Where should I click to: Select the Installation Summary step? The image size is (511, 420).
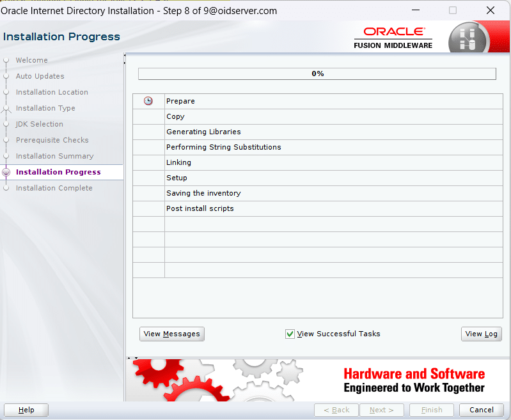pyautogui.click(x=54, y=156)
